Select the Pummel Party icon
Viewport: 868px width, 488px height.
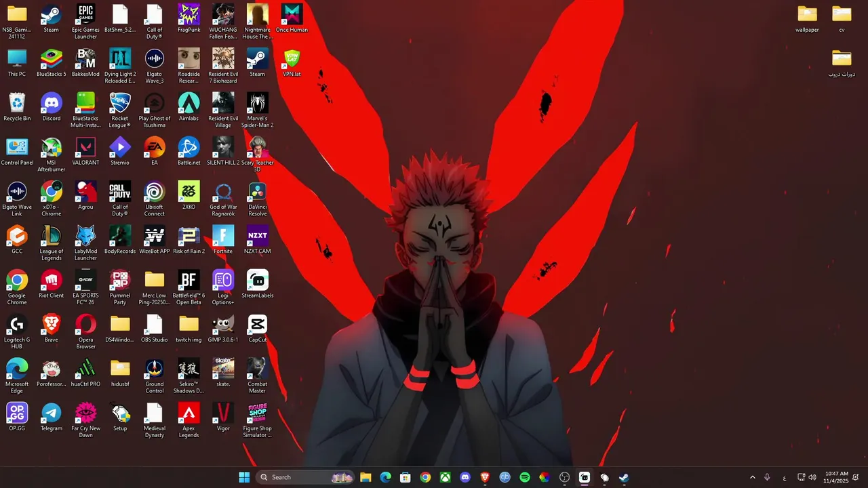click(120, 287)
